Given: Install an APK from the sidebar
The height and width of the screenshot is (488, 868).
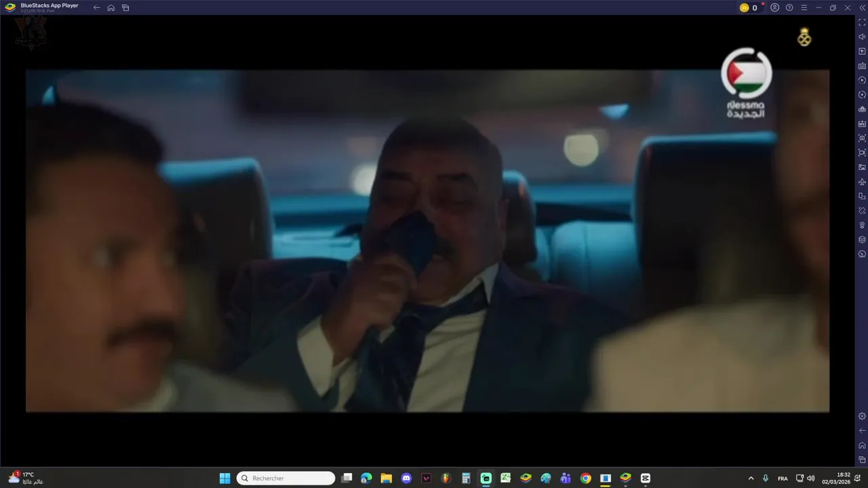Looking at the screenshot, I should tap(862, 124).
